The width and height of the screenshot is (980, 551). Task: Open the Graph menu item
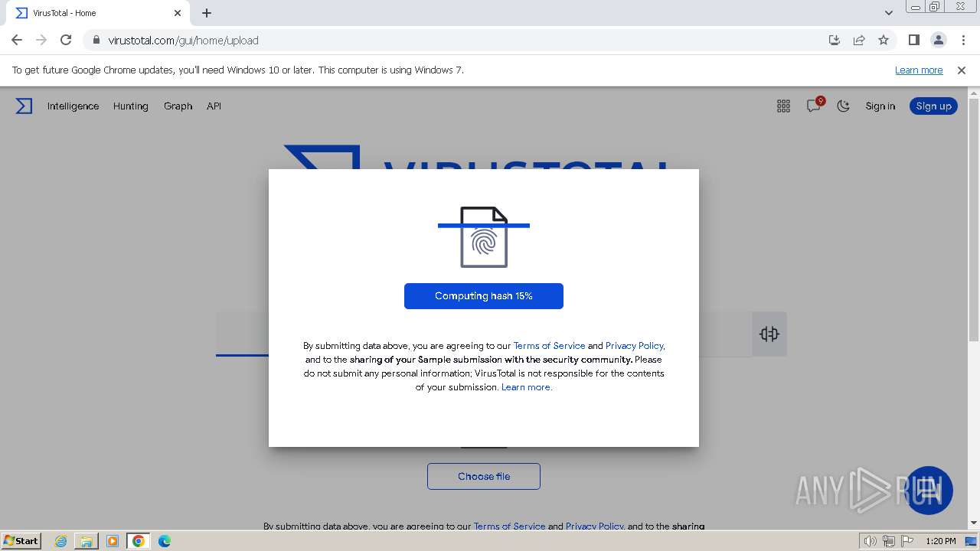178,106
